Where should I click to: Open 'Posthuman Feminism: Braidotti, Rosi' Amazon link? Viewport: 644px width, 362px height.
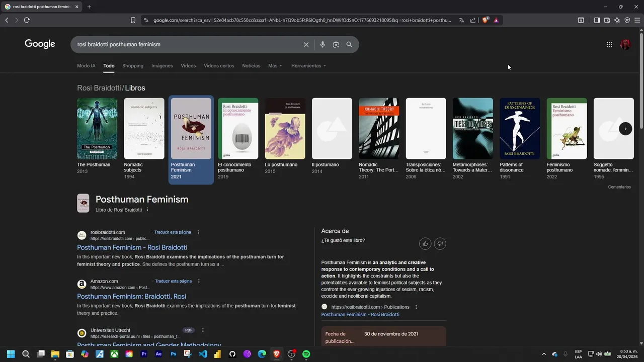[x=131, y=296]
